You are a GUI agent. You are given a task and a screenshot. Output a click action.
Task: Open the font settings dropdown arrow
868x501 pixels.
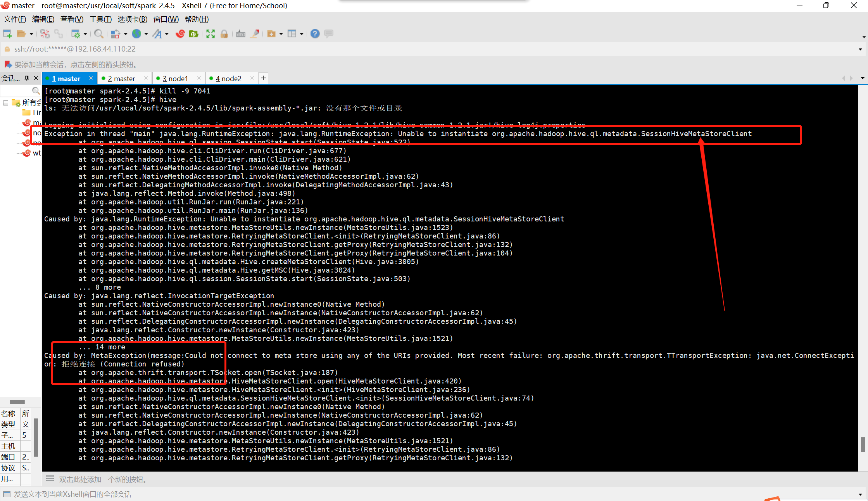tap(167, 34)
